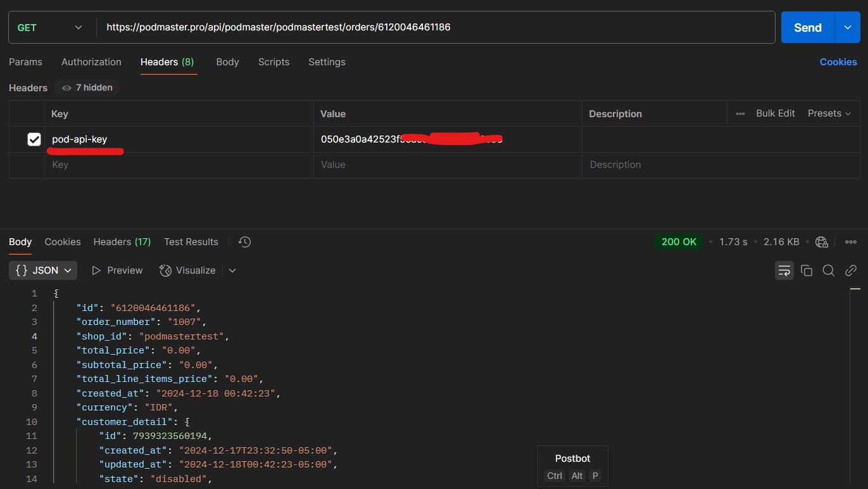
Task: Open the request Body tab
Action: (227, 62)
